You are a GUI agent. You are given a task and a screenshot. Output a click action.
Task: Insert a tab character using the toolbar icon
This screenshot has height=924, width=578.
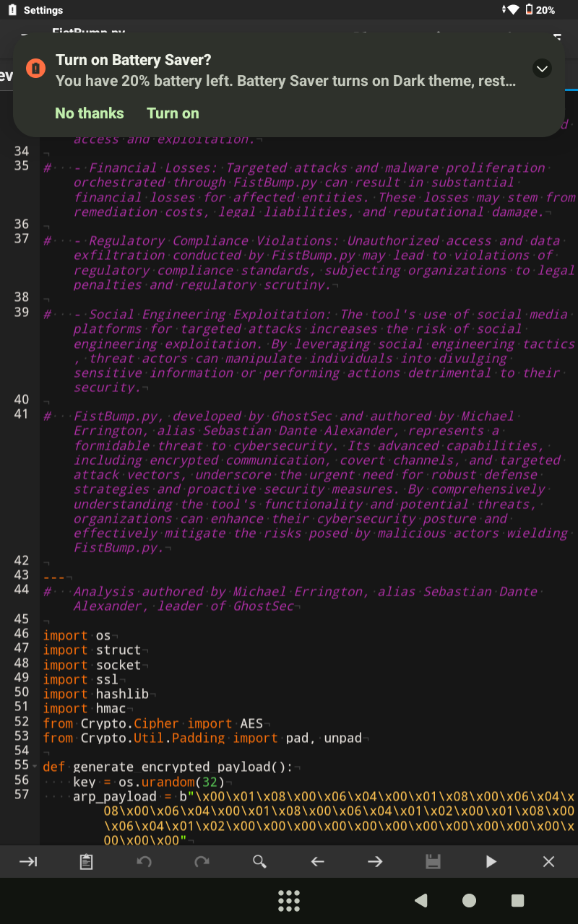click(29, 861)
